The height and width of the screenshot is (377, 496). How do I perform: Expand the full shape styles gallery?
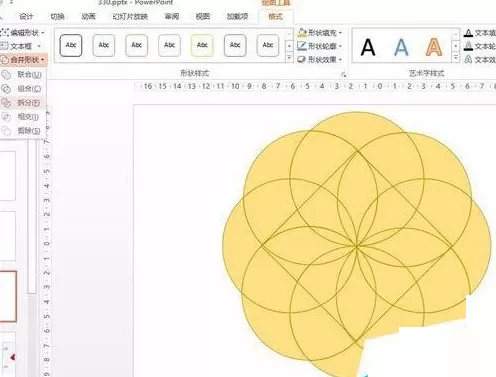pos(289,58)
